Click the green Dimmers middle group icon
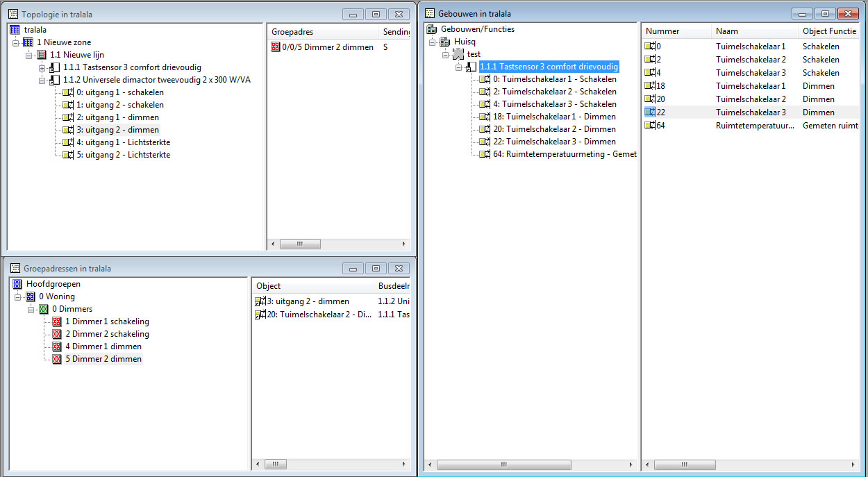 click(44, 309)
